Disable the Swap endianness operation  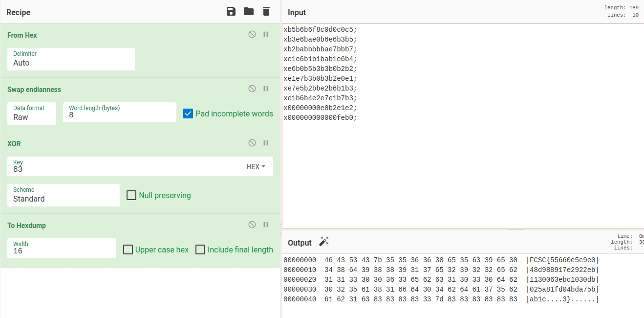pos(252,89)
